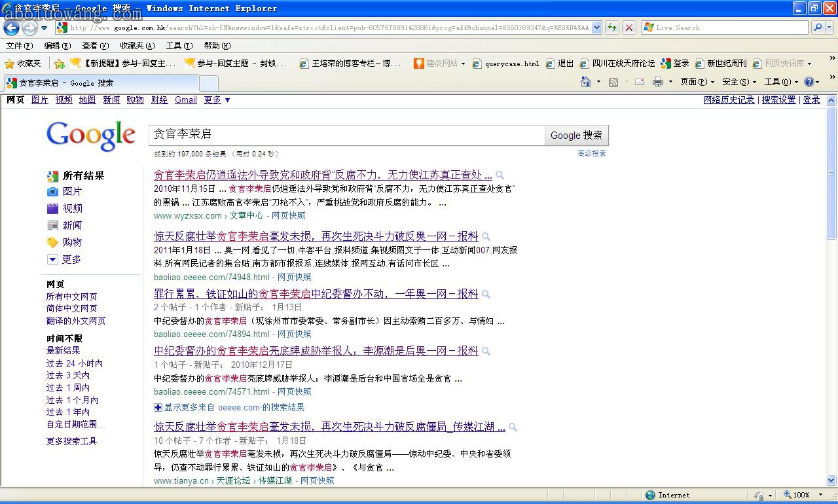Click the browser Back arrow button
The image size is (838, 504).
coord(12,28)
